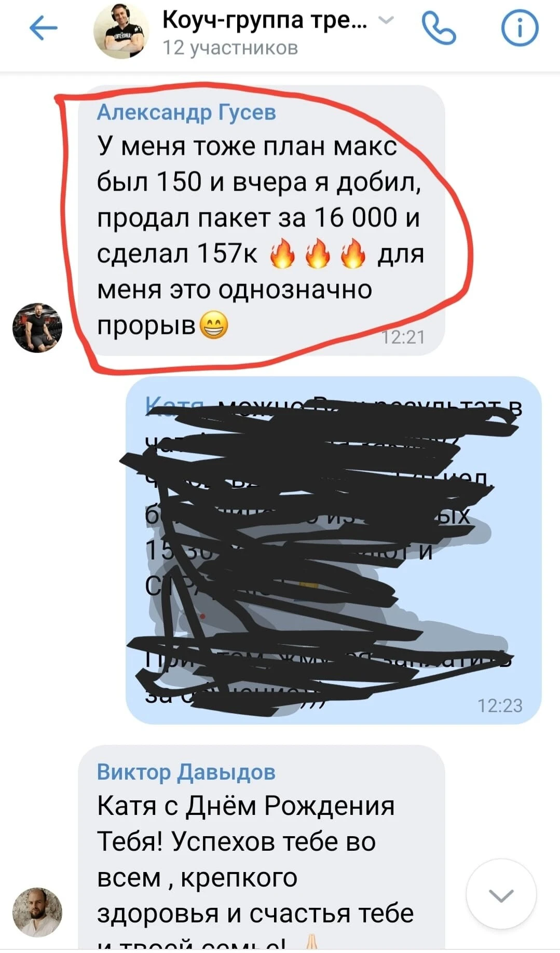
Task: Tap the 12:23 message timestamp
Action: tap(499, 705)
